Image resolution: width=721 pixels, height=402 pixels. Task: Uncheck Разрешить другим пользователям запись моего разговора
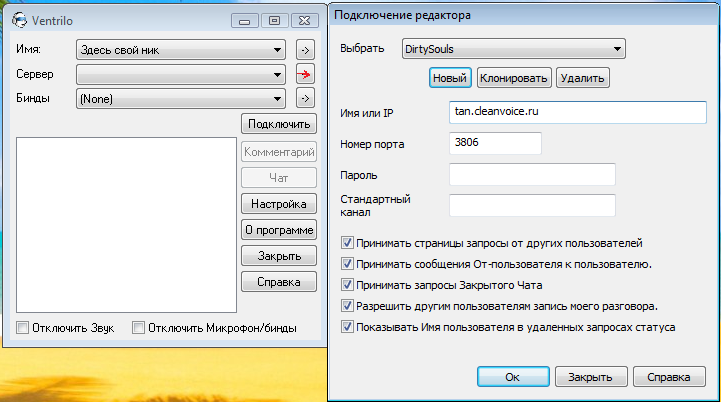(x=347, y=306)
